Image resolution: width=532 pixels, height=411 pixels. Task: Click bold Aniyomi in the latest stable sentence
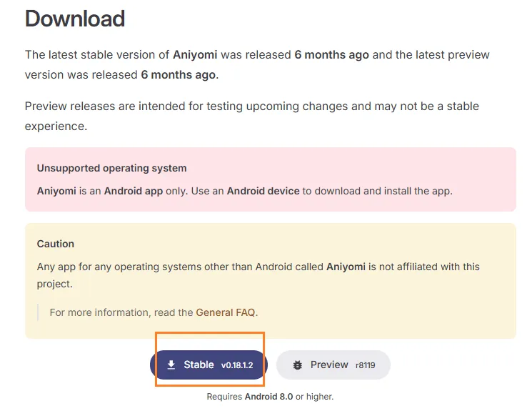195,55
